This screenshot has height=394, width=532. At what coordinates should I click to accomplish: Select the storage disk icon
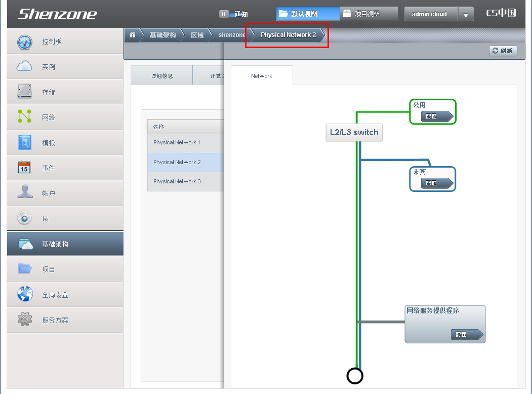pos(24,92)
